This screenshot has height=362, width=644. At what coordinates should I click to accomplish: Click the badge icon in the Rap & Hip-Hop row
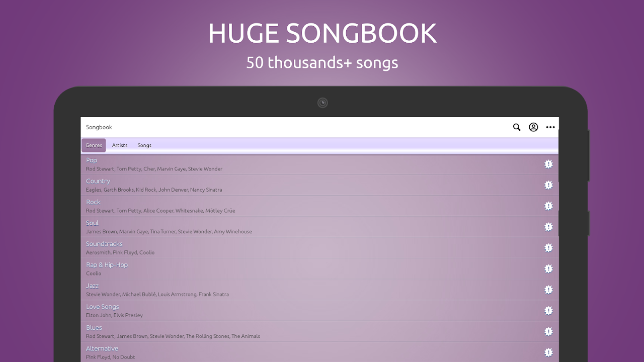[548, 269]
